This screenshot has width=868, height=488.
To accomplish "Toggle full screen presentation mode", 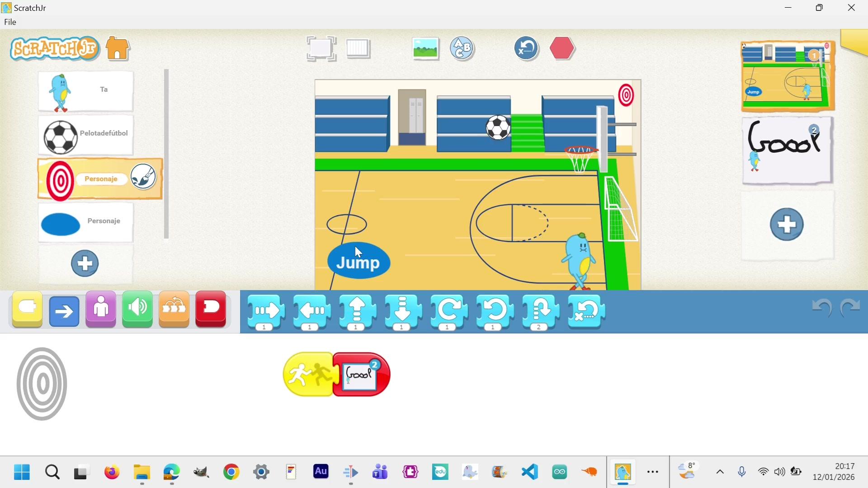I will coord(321,48).
